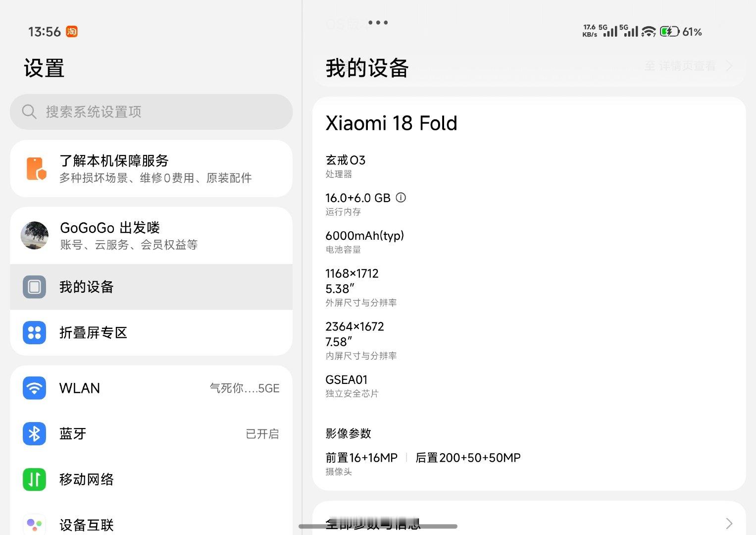
Task: Open GoGoGo 出发喽 account row
Action: click(151, 235)
